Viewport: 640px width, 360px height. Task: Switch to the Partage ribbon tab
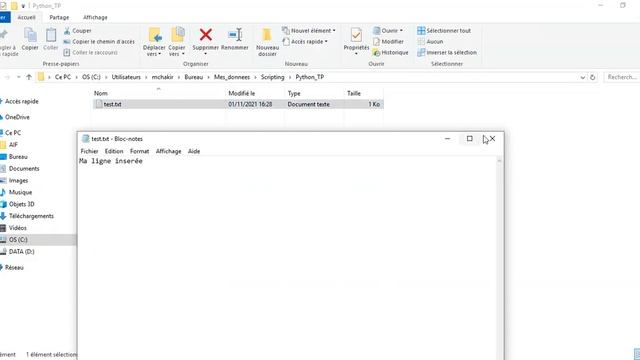[59, 18]
